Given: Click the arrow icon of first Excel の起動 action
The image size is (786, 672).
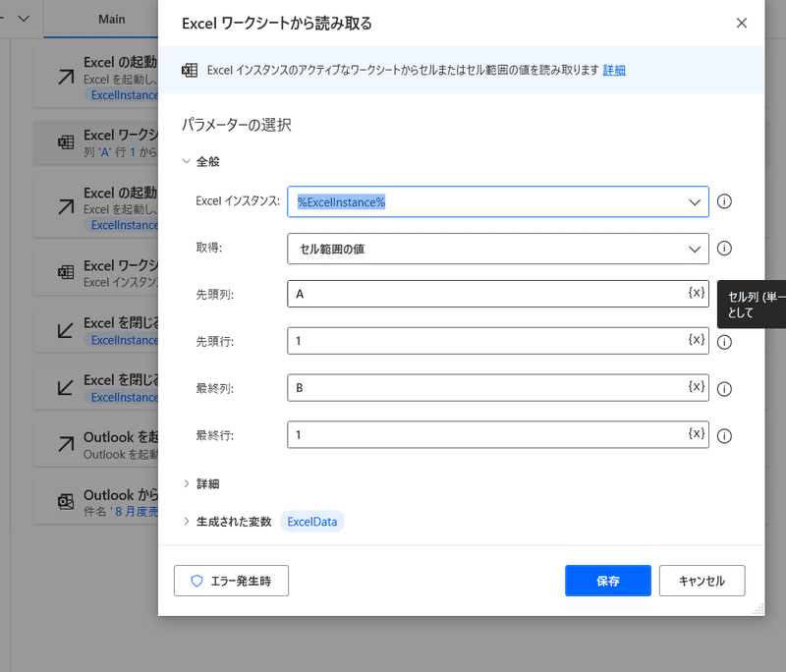Looking at the screenshot, I should tap(66, 78).
